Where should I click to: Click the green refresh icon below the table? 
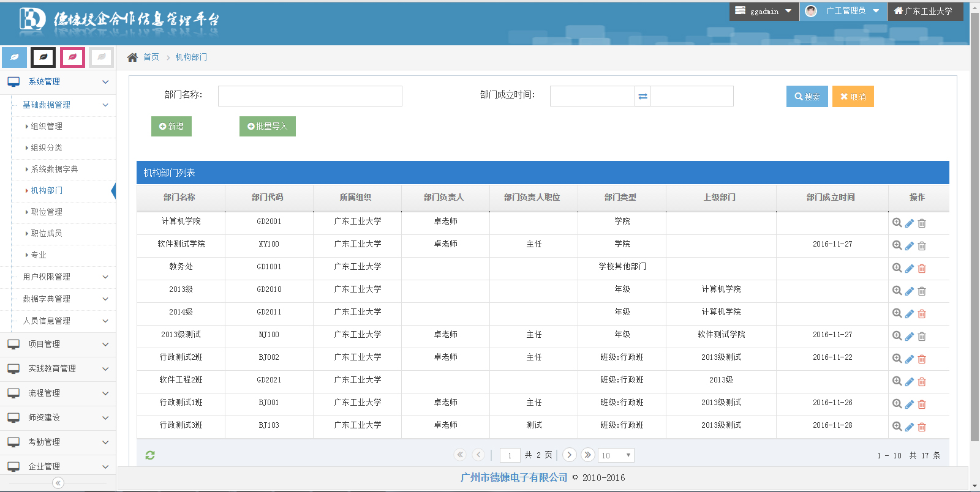click(150, 455)
